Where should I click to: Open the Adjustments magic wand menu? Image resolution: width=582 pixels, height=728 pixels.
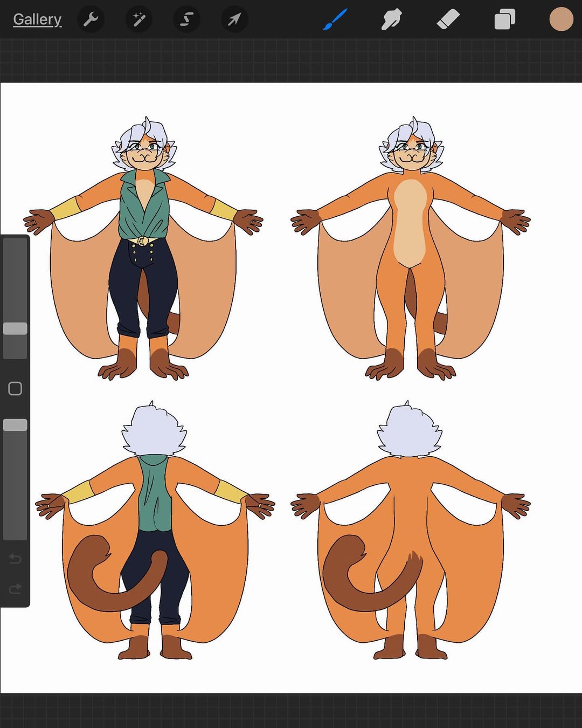(138, 20)
